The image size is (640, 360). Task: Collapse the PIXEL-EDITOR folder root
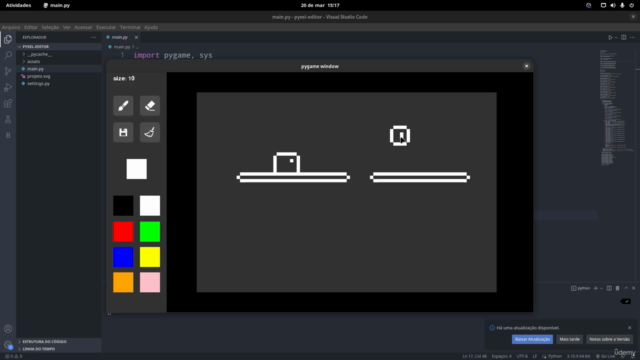point(59,47)
